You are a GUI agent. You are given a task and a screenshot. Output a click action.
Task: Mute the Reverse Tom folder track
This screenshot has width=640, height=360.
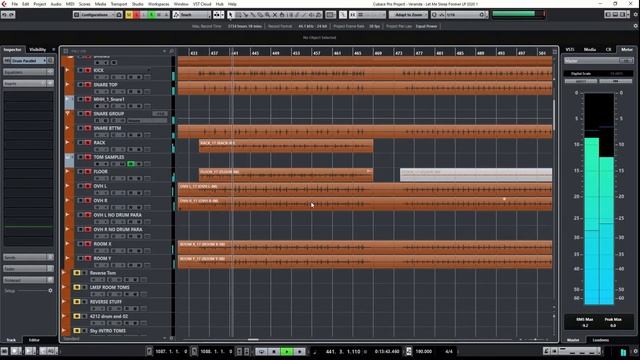tap(77, 273)
